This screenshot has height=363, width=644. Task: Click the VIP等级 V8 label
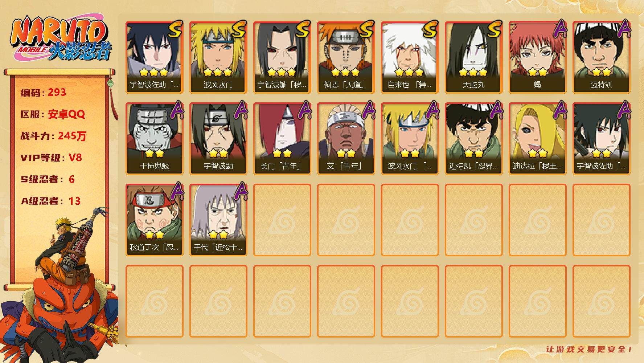pyautogui.click(x=51, y=158)
